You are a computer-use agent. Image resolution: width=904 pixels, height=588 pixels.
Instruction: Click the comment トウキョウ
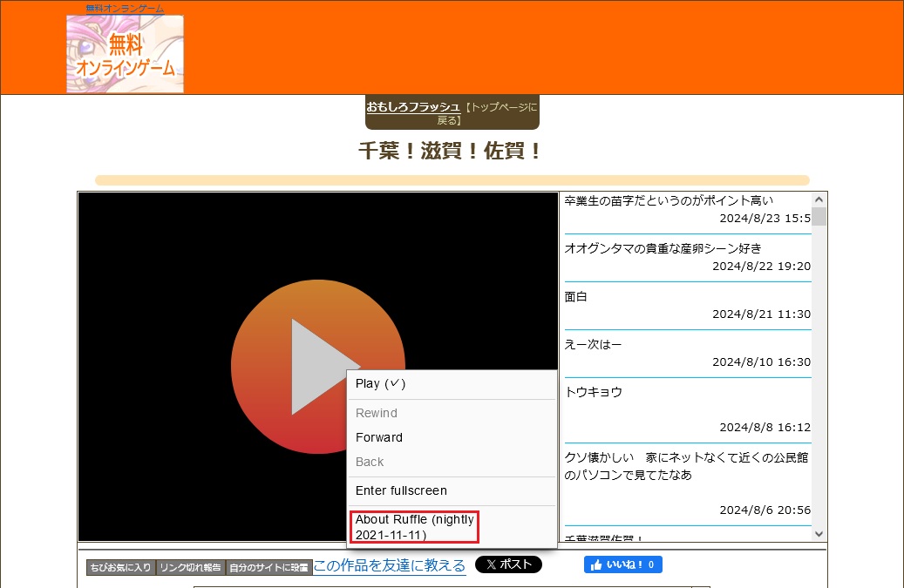point(594,392)
